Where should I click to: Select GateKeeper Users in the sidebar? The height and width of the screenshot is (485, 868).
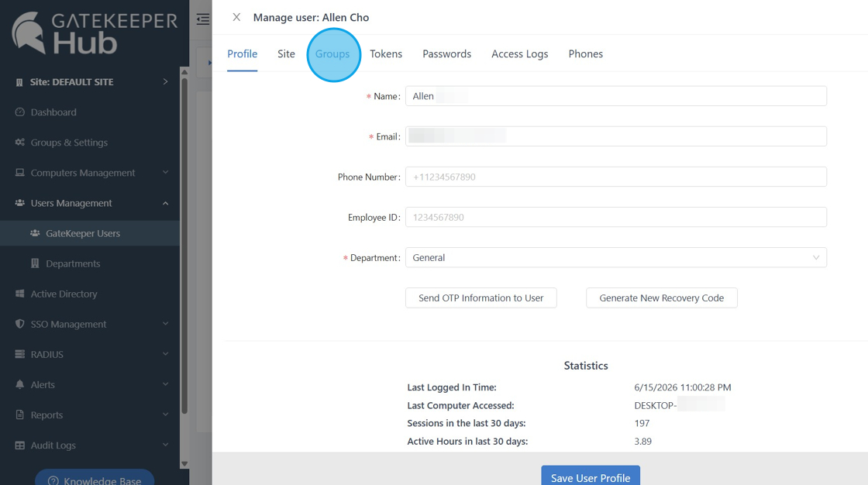point(83,233)
